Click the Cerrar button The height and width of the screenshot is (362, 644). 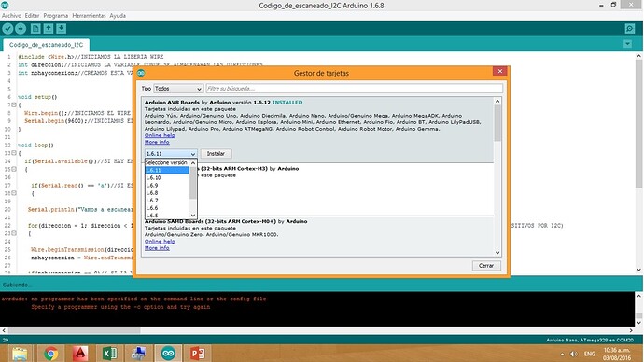pyautogui.click(x=486, y=266)
